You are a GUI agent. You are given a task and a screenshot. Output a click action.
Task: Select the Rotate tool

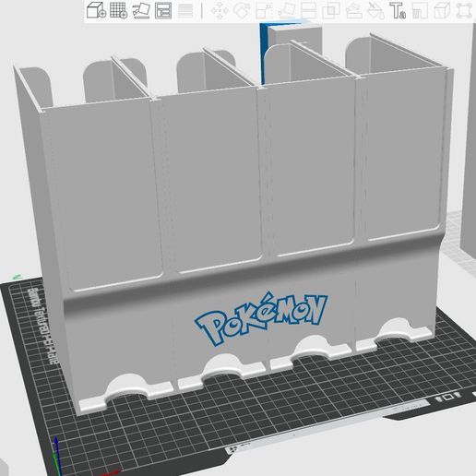pos(242,11)
